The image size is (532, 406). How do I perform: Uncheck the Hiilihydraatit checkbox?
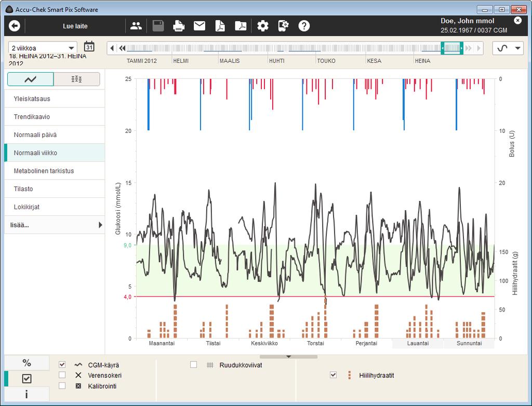coord(333,375)
